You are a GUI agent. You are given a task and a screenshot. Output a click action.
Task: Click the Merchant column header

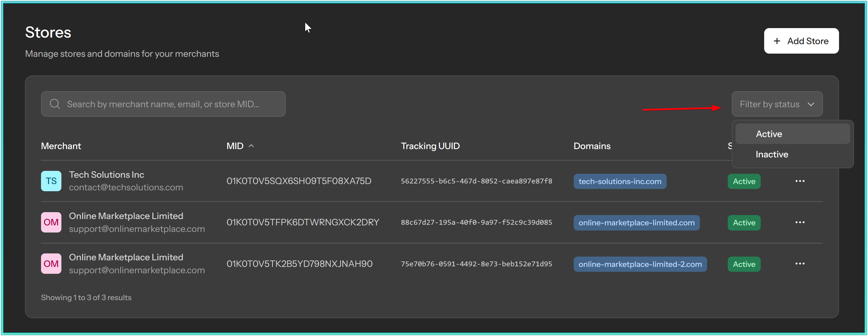coord(61,146)
